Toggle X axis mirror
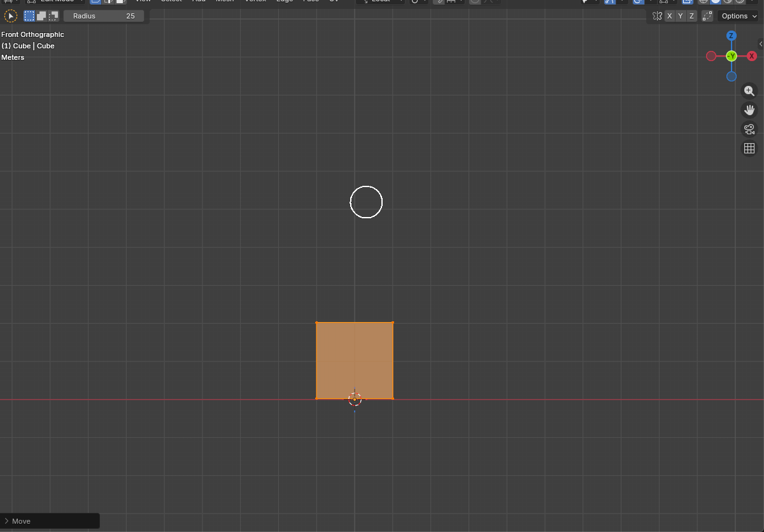Screen dimensions: 764x532 (669, 16)
